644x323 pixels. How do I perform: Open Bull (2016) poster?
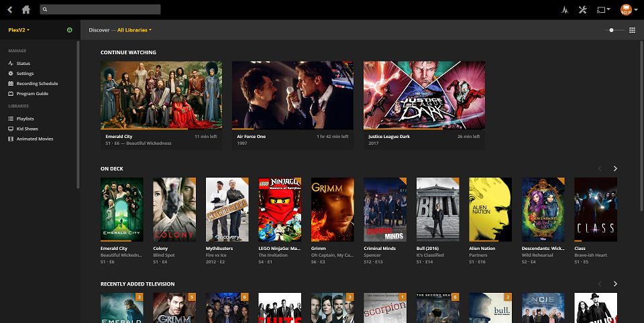pos(438,209)
